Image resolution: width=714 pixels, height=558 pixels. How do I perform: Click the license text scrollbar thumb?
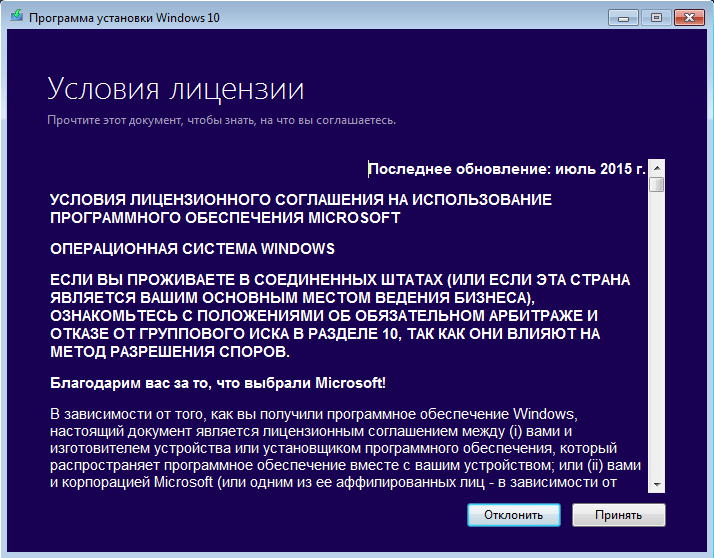coord(657,184)
